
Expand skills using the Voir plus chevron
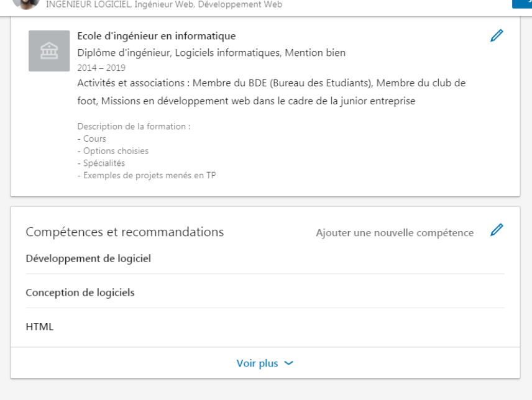pyautogui.click(x=289, y=363)
